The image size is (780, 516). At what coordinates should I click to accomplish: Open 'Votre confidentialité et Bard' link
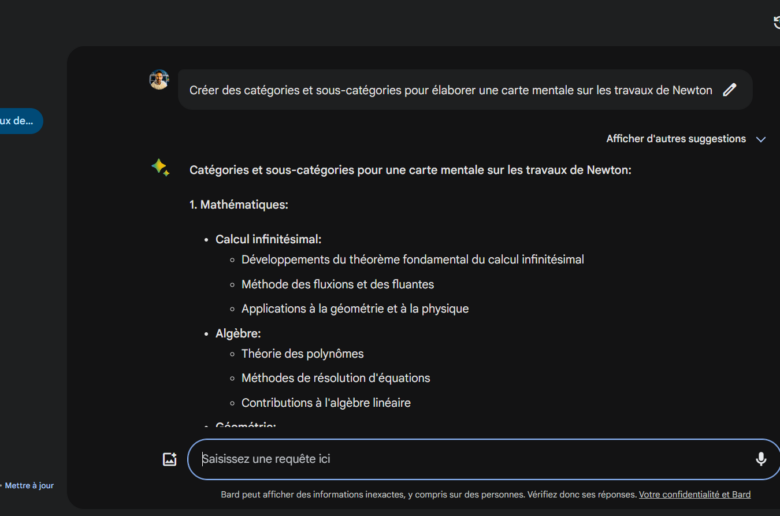[694, 494]
